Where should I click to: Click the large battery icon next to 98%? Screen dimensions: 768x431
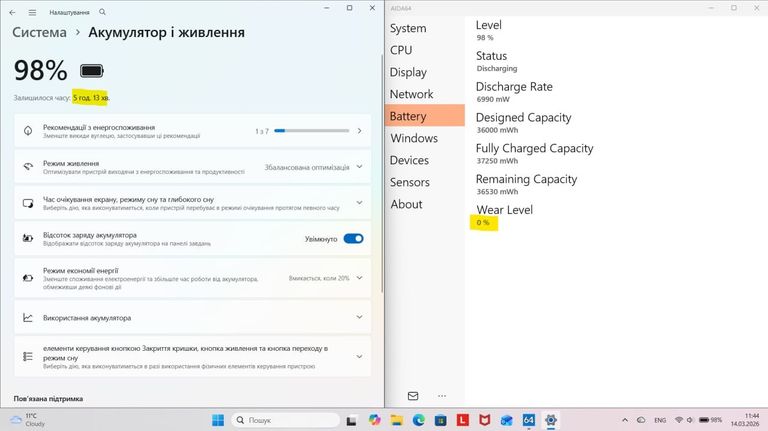point(92,71)
